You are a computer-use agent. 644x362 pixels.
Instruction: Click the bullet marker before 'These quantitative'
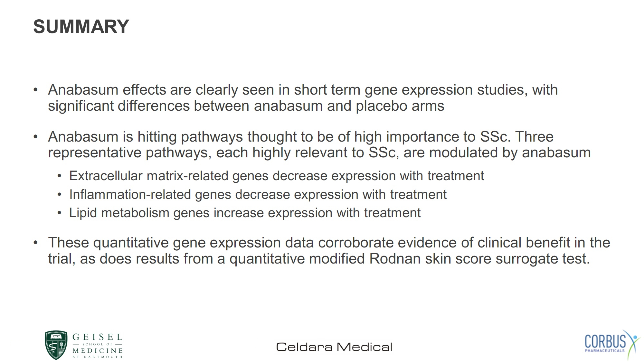[x=36, y=243]
